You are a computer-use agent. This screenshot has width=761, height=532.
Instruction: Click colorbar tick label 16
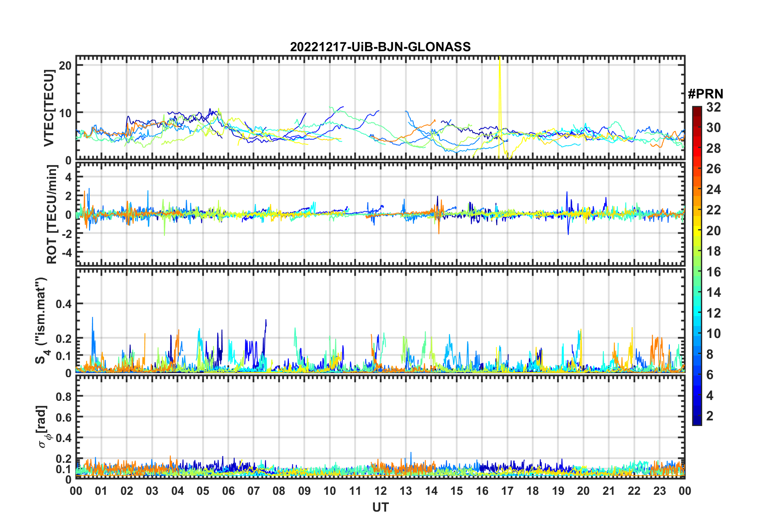click(713, 272)
